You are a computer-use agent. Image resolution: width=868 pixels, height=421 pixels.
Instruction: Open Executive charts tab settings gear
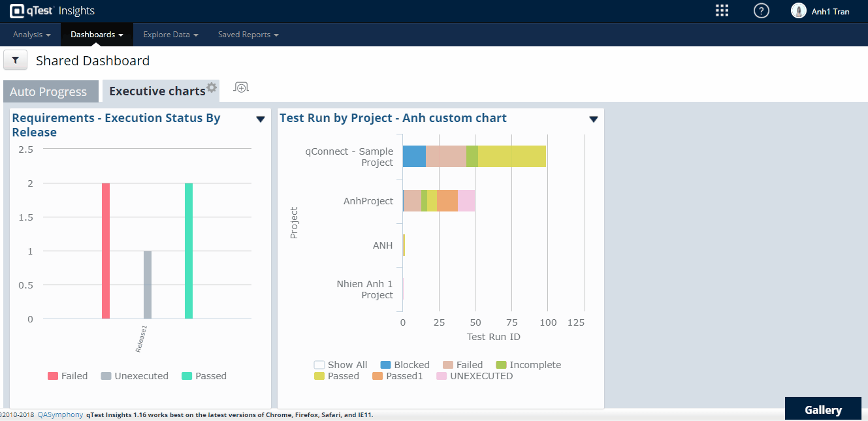[x=212, y=87]
